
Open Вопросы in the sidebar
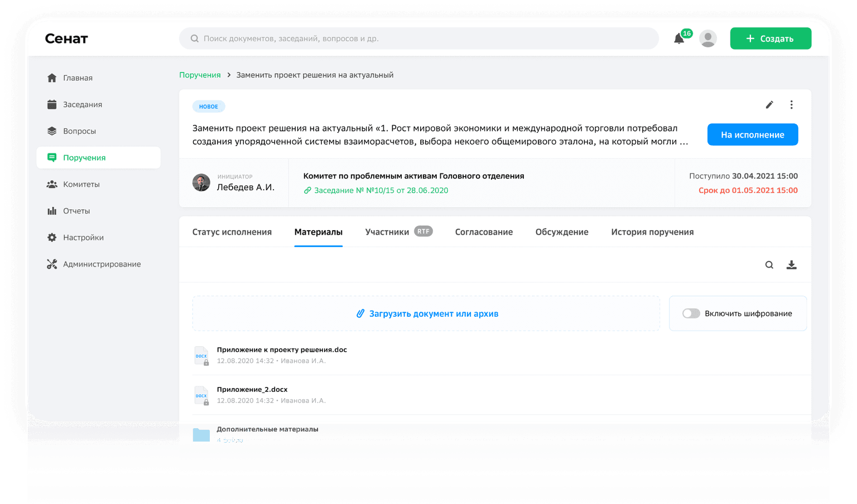pyautogui.click(x=99, y=131)
